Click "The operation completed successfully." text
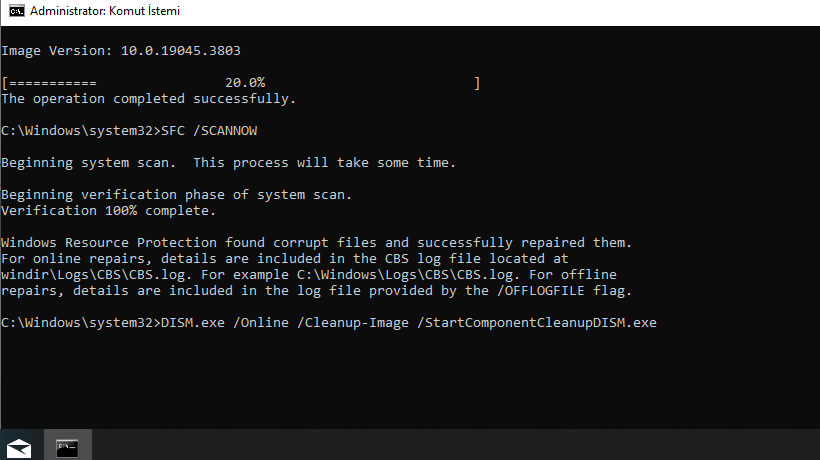 pyautogui.click(x=148, y=99)
